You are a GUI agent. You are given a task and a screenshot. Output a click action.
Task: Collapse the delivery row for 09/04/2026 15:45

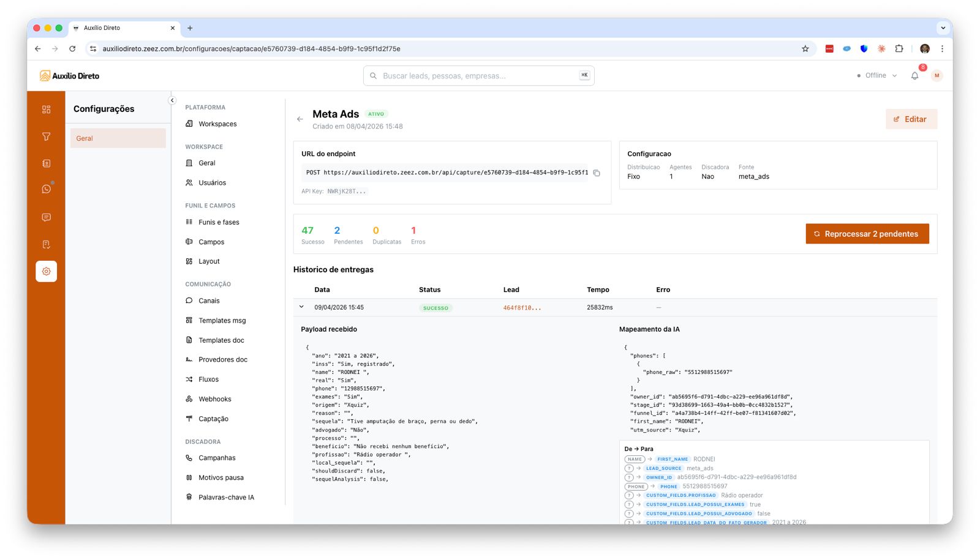[x=301, y=307]
